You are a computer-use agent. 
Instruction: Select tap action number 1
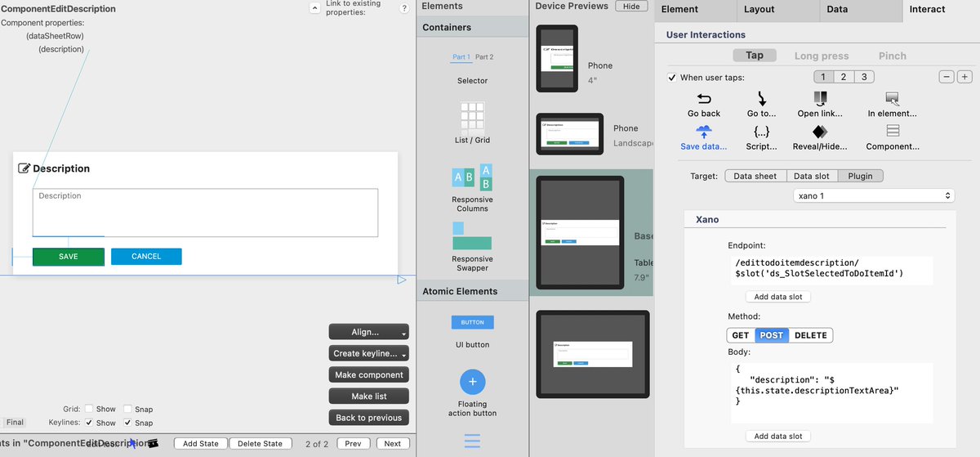[823, 77]
